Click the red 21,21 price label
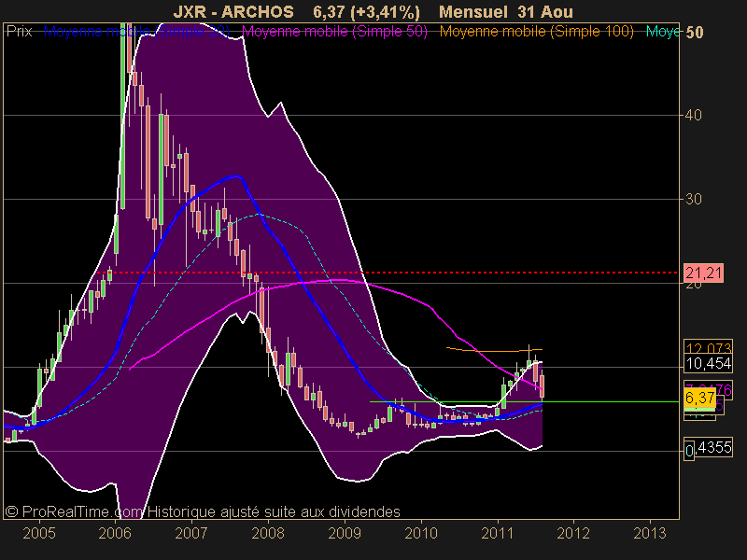747x560 pixels. coord(703,273)
